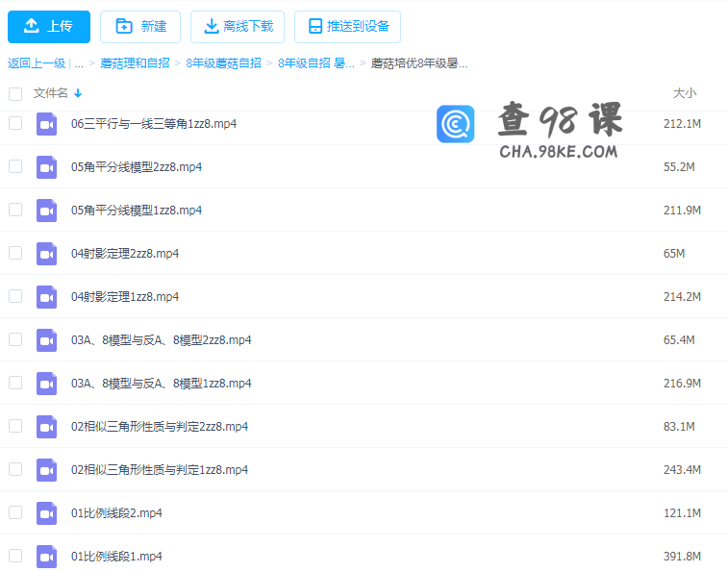
Task: Open breadcrumb 蘑菇理和自招
Action: point(135,63)
